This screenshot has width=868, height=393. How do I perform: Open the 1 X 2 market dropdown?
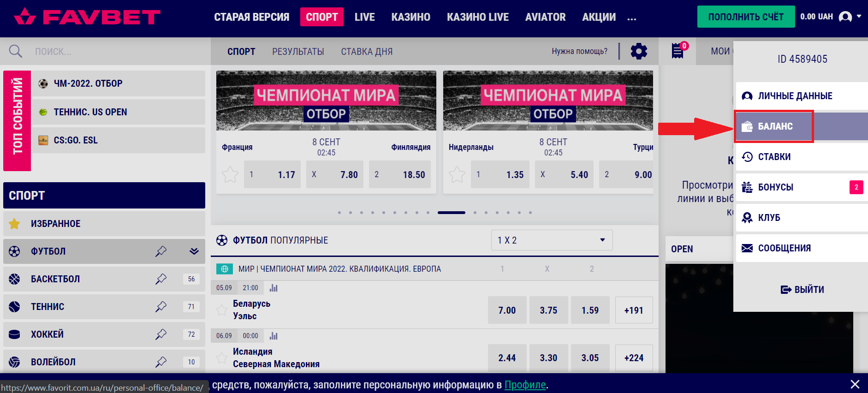click(552, 240)
